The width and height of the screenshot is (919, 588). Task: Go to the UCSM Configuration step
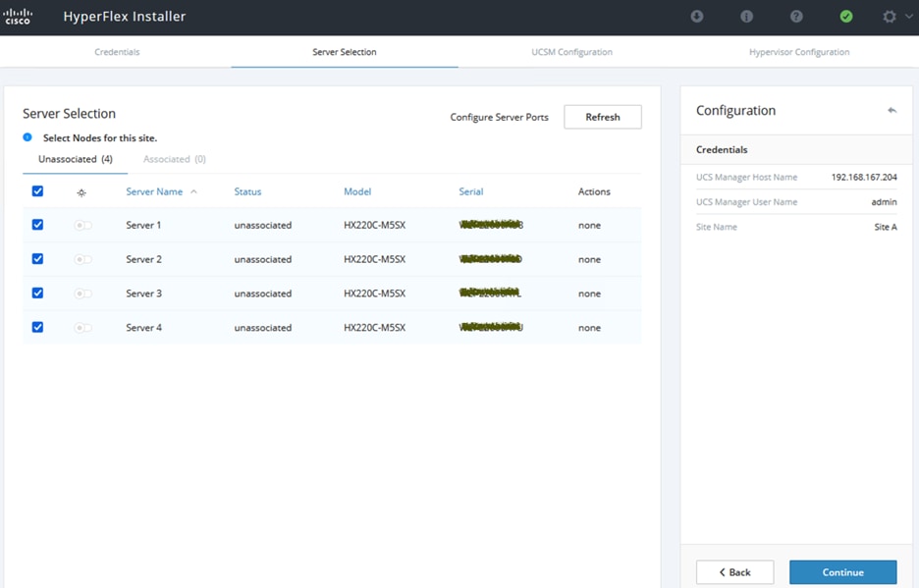tap(571, 52)
